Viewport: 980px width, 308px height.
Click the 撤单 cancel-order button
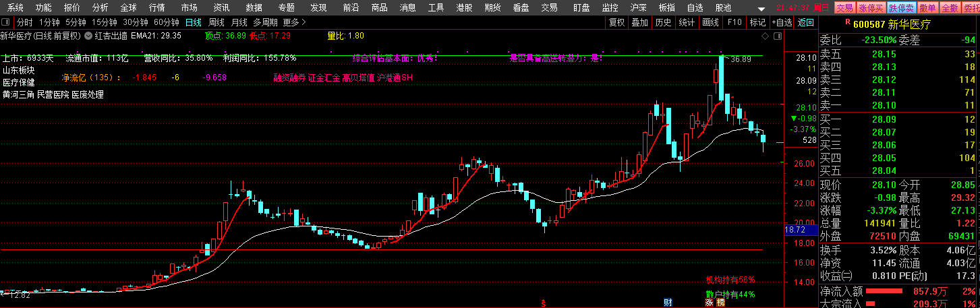[927, 8]
